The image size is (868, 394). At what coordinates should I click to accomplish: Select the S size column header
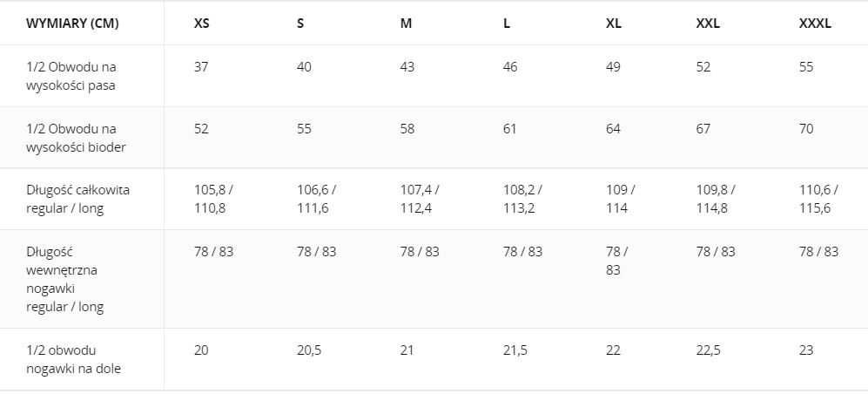coord(300,24)
